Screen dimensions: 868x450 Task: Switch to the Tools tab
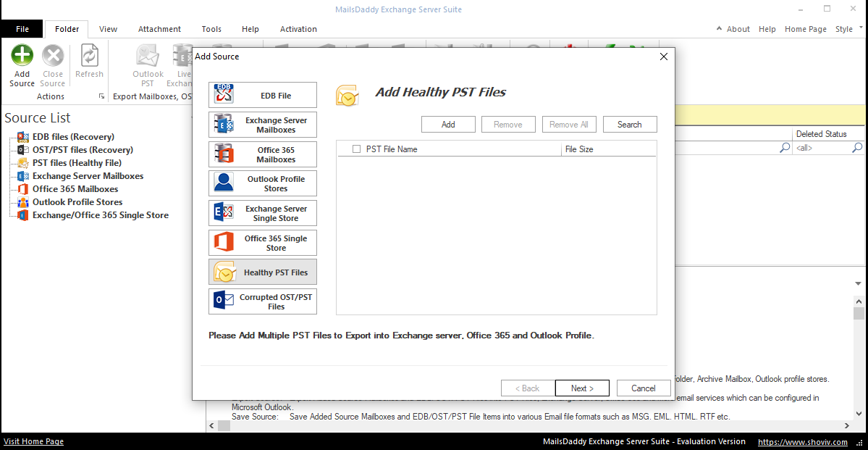tap(211, 29)
